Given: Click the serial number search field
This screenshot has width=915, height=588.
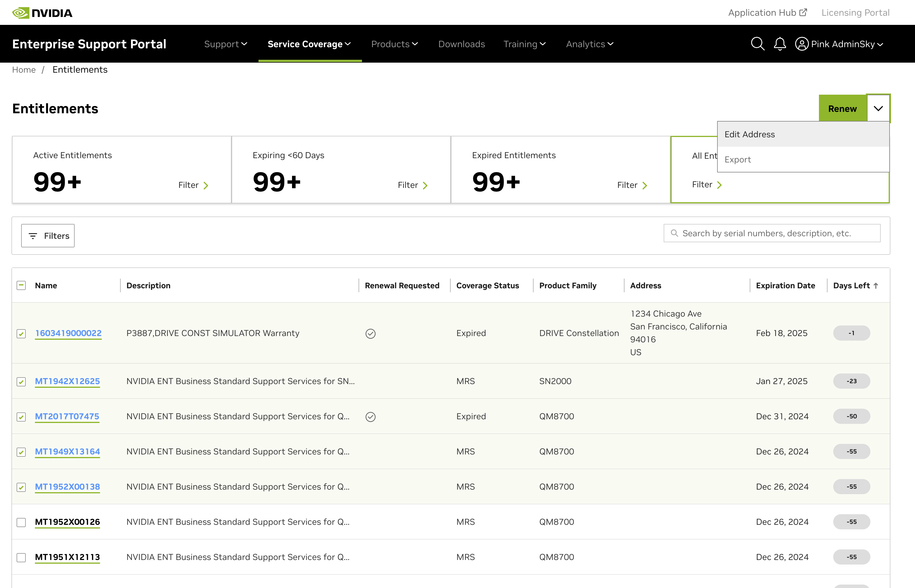Looking at the screenshot, I should 772,233.
